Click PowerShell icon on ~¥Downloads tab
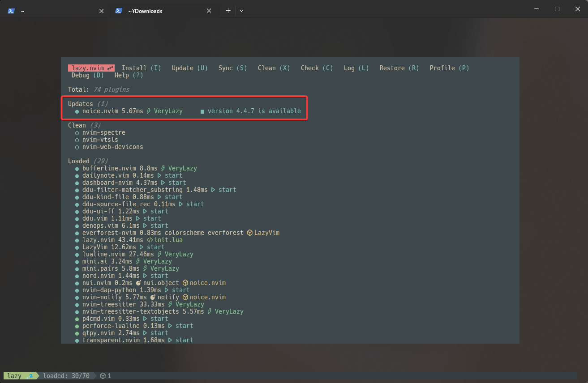588x383 pixels. point(119,11)
